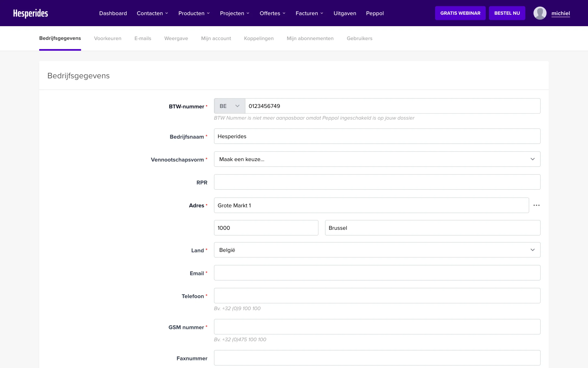Viewport: 588px width, 368px height.
Task: Click the address three-dots options icon
Action: pyautogui.click(x=536, y=205)
